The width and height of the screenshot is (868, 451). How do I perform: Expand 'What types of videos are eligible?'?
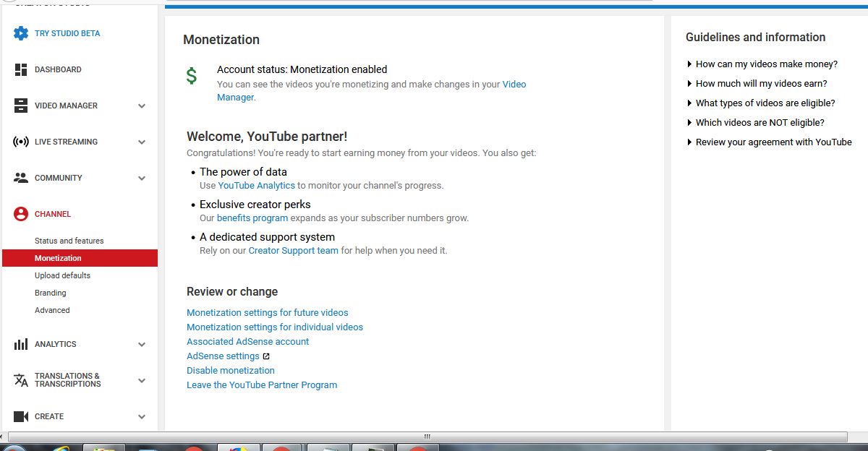(760, 103)
